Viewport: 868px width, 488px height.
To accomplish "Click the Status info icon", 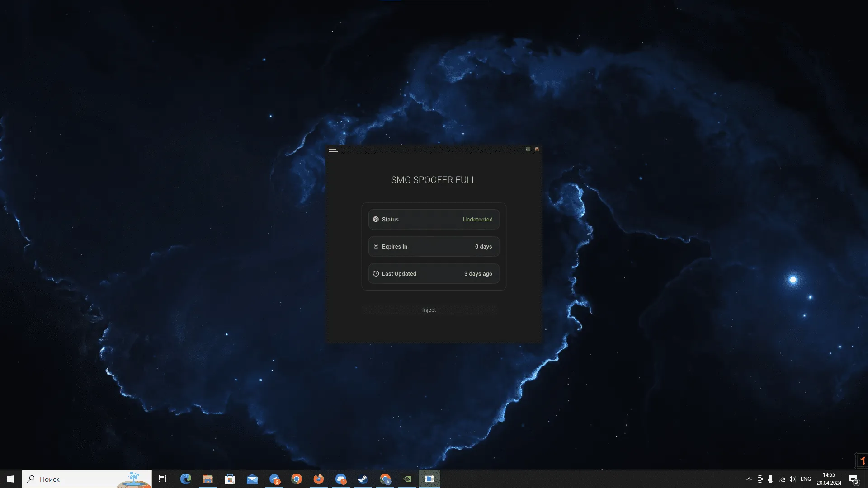I will pyautogui.click(x=376, y=220).
